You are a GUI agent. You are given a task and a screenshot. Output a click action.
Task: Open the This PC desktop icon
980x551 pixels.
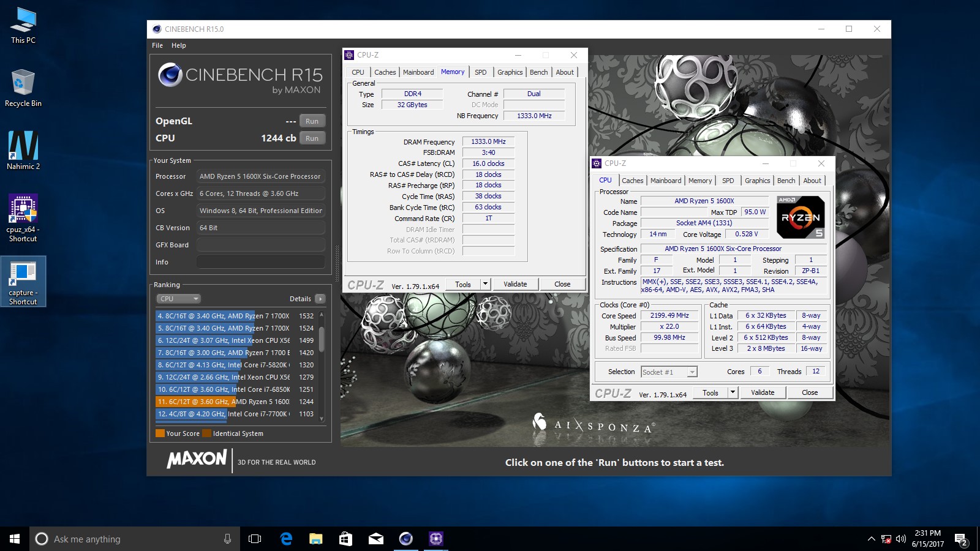tap(23, 26)
